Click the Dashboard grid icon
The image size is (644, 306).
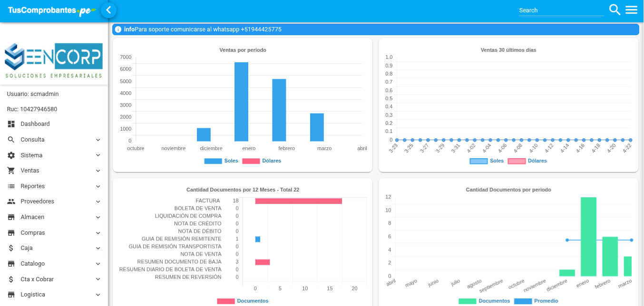point(11,124)
